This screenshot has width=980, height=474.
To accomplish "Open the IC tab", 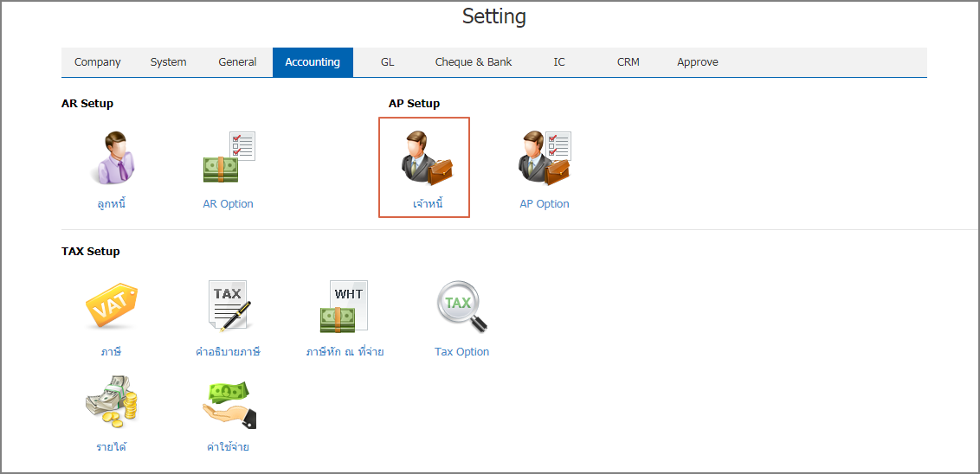I will (x=558, y=61).
